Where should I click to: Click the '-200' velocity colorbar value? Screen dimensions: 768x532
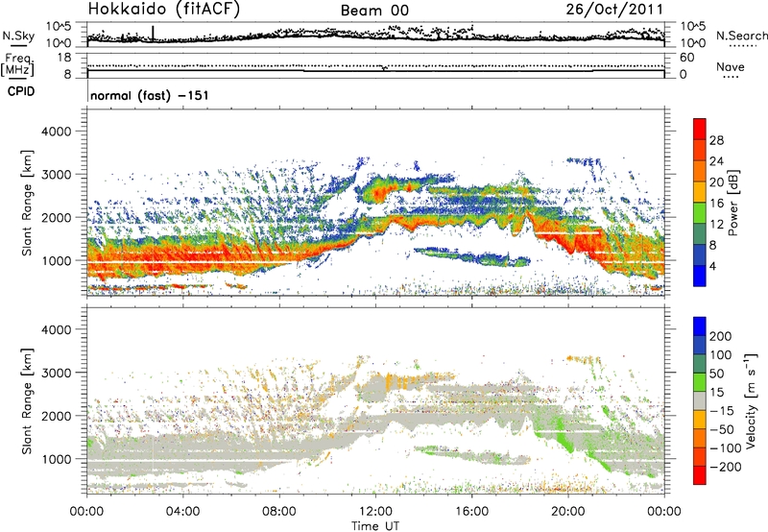pyautogui.click(x=726, y=467)
